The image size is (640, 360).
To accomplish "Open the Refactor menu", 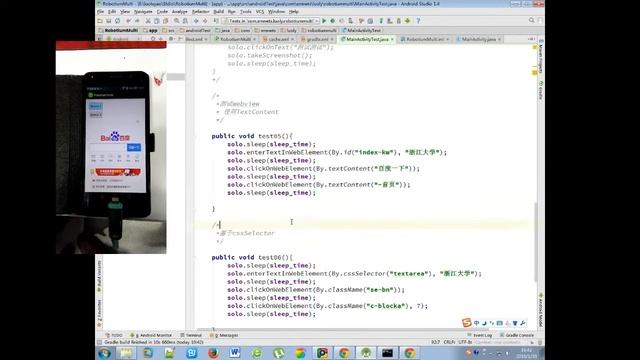I will pyautogui.click(x=200, y=12).
